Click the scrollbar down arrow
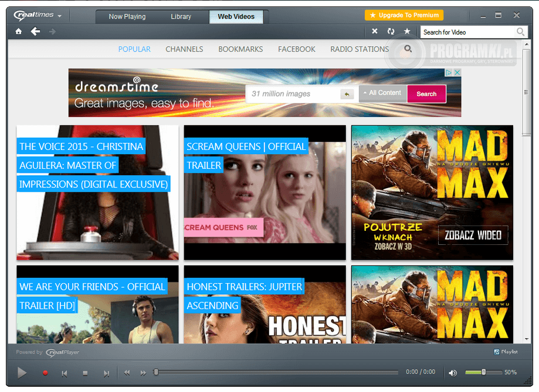Viewport: 539px width, 392px height. coord(527,339)
